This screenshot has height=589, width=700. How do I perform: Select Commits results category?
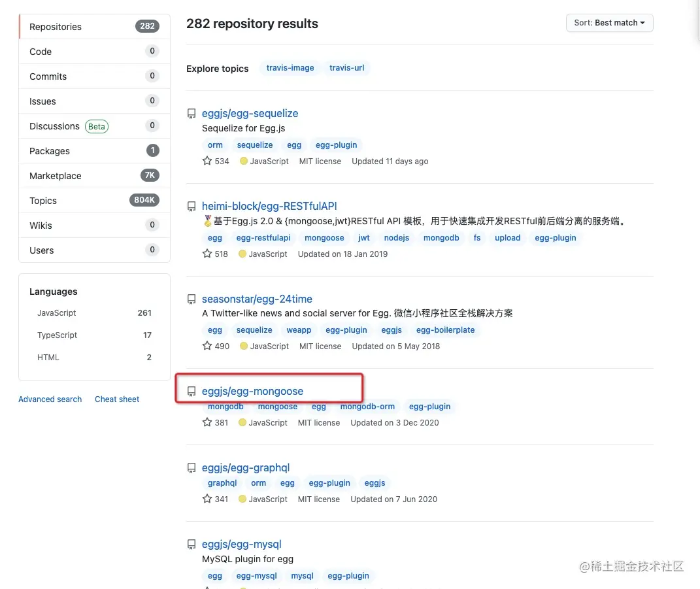(95, 76)
